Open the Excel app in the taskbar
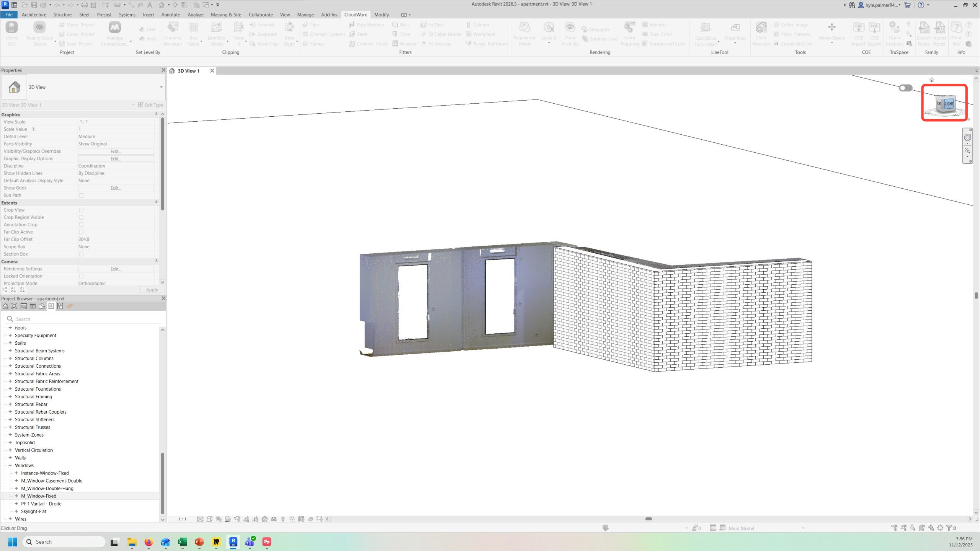The height and width of the screenshot is (551, 980). (182, 542)
